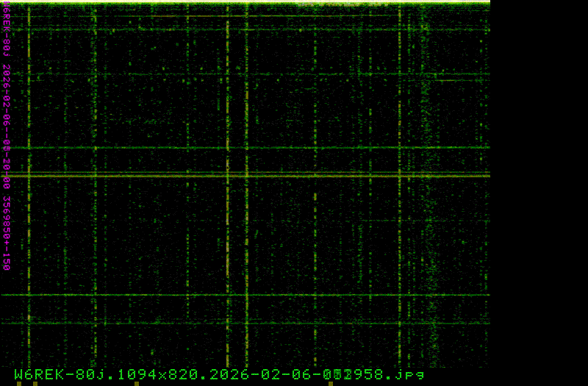Click the second yellow marker on bottom edge
The width and height of the screenshot is (588, 386).
pos(35,383)
